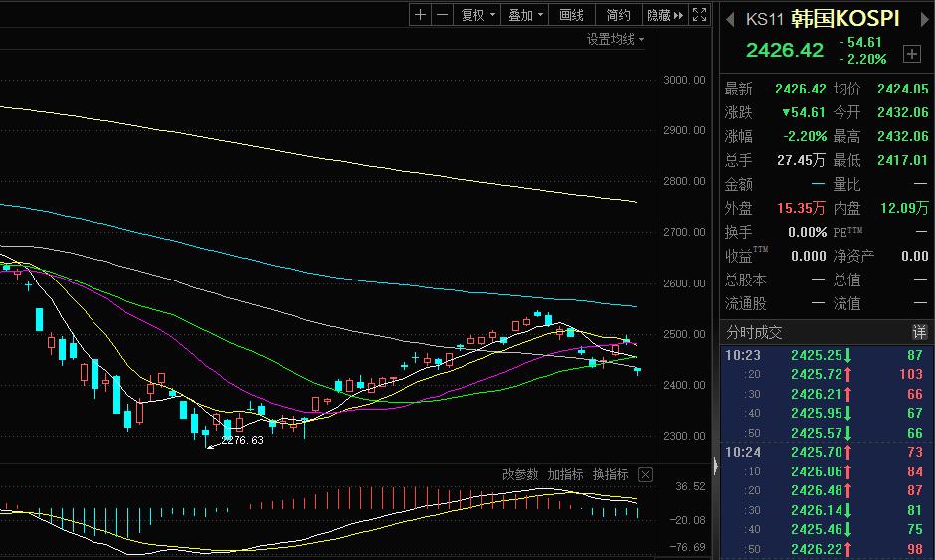Open 复权 dropdown in chart toolbar

(x=477, y=15)
